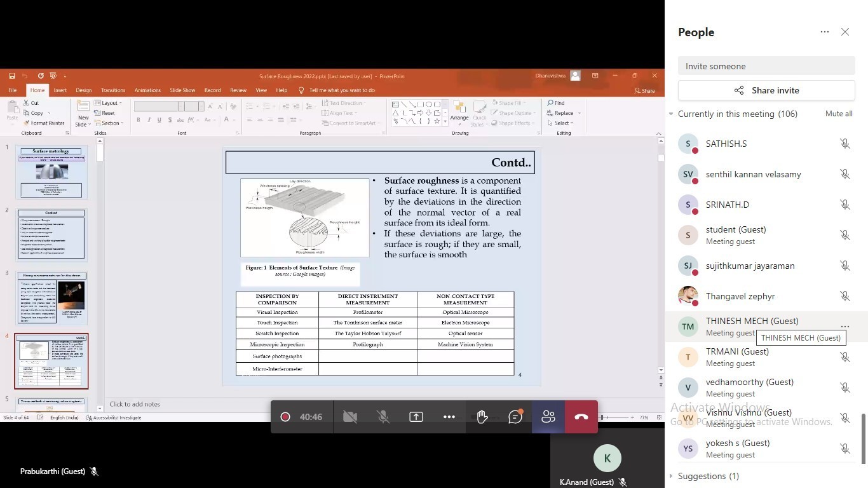
Task: Click the Invite someone search field
Action: [x=766, y=66]
